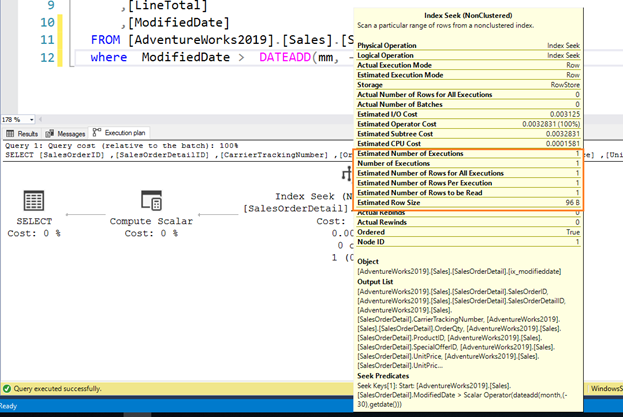Click 'Actual Number of Batches' tooltip row
The image size is (623, 417).
[x=468, y=104]
